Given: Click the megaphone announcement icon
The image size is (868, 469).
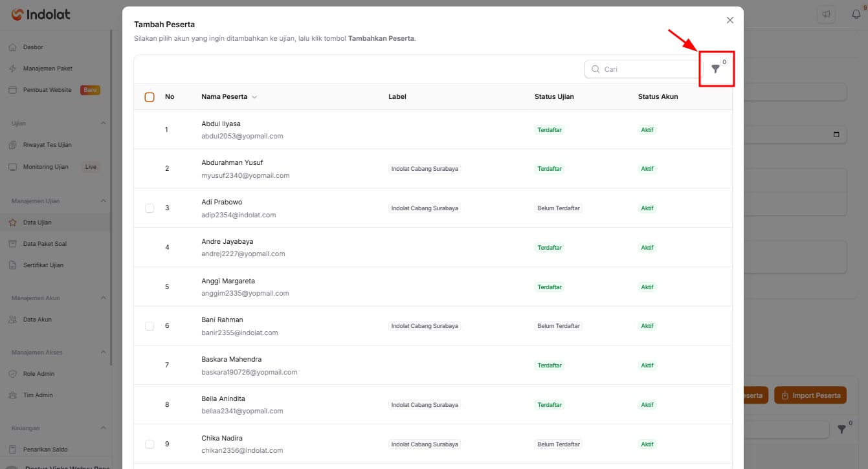Looking at the screenshot, I should [825, 14].
